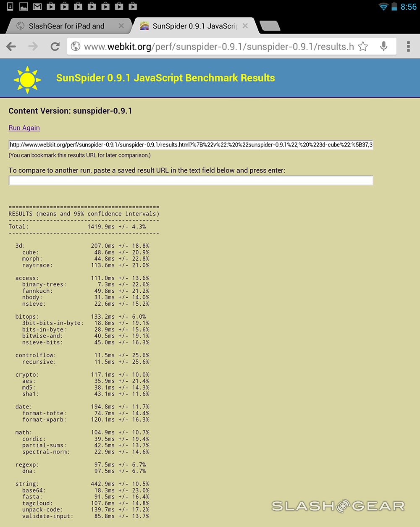Select the bitwise-and: 40.5ms row
This screenshot has height=527, width=420.
click(86, 336)
